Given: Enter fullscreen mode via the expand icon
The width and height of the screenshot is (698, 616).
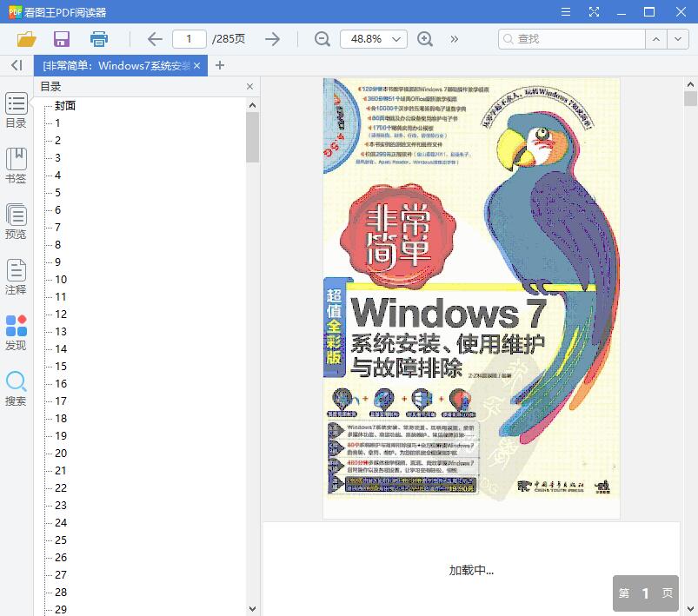Looking at the screenshot, I should click(x=594, y=12).
